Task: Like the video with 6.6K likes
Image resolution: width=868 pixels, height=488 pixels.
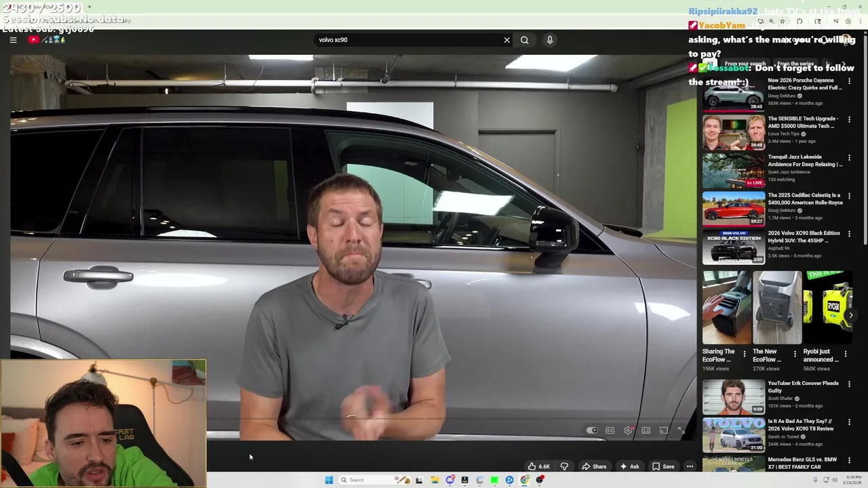Action: pos(539,466)
